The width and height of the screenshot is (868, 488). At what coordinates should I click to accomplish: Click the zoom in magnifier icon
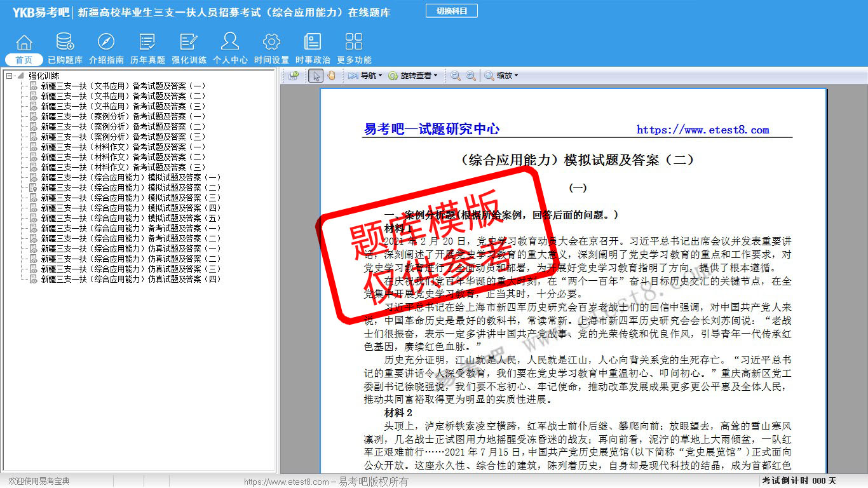pos(471,76)
